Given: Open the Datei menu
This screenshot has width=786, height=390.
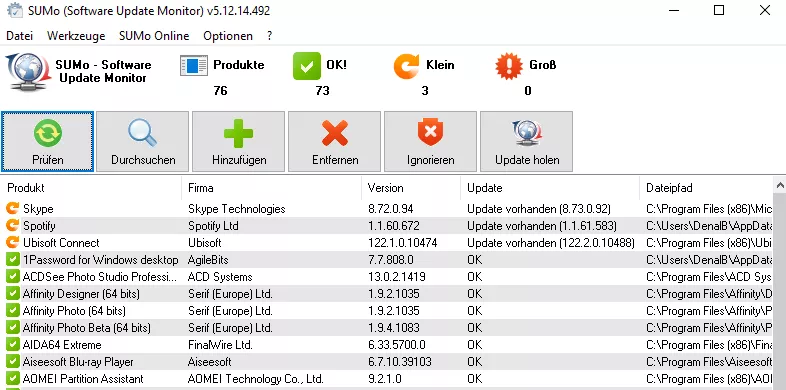Looking at the screenshot, I should (x=20, y=36).
